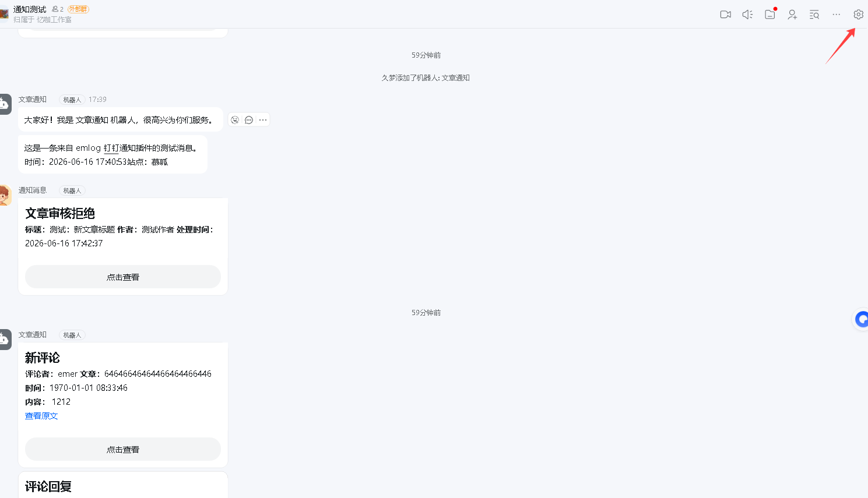Click the 外部群 tag
This screenshot has height=498, width=868.
(x=78, y=9)
